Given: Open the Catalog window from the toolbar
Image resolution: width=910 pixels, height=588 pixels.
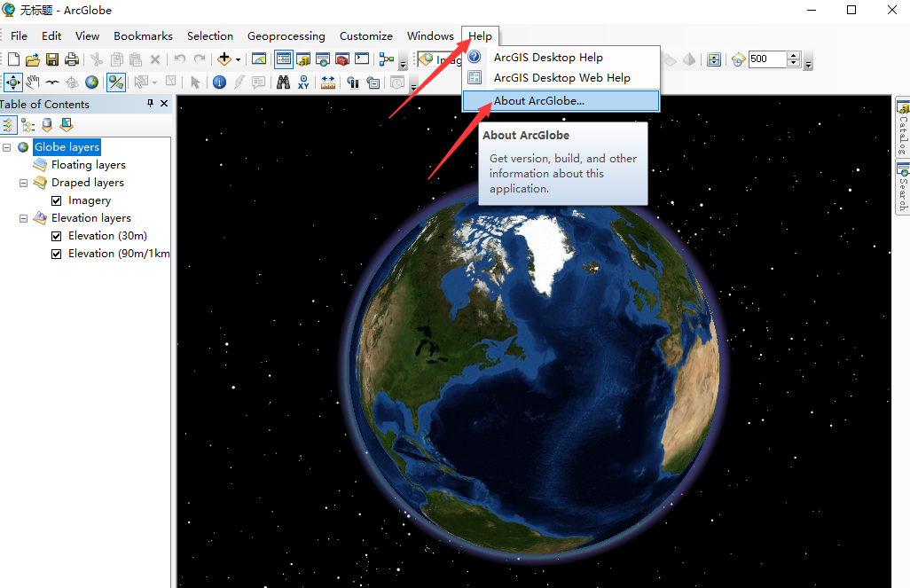Looking at the screenshot, I should point(303,59).
